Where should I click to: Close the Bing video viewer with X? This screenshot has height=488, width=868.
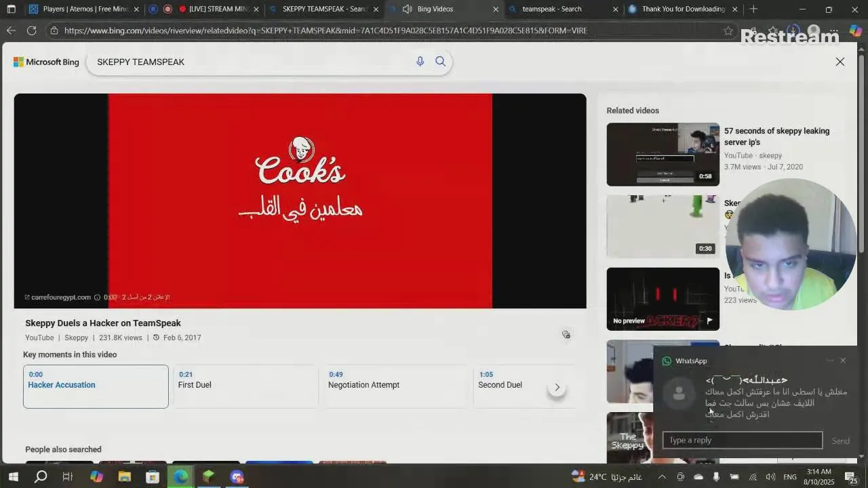coord(840,62)
